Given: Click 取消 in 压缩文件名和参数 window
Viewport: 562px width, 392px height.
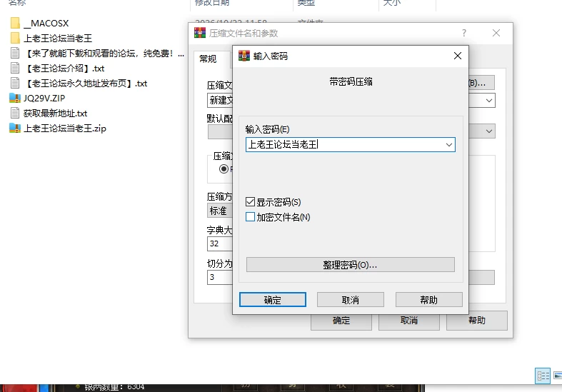Looking at the screenshot, I should 409,321.
